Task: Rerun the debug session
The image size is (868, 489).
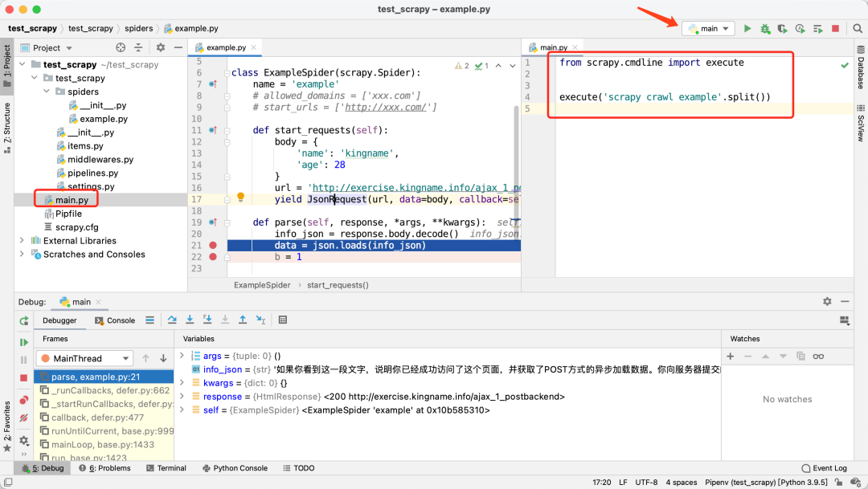Action: 24,321
